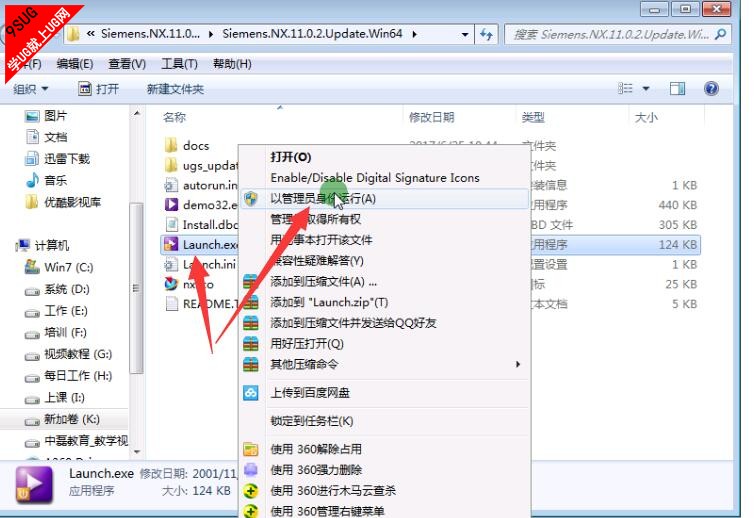Select 计算机 in navigation pane
Screen dimensions: 755x518
pyautogui.click(x=42, y=246)
